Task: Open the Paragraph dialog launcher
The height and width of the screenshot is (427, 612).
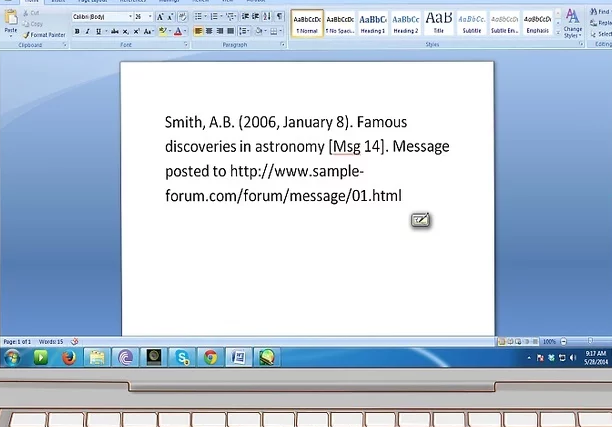Action: click(x=283, y=45)
